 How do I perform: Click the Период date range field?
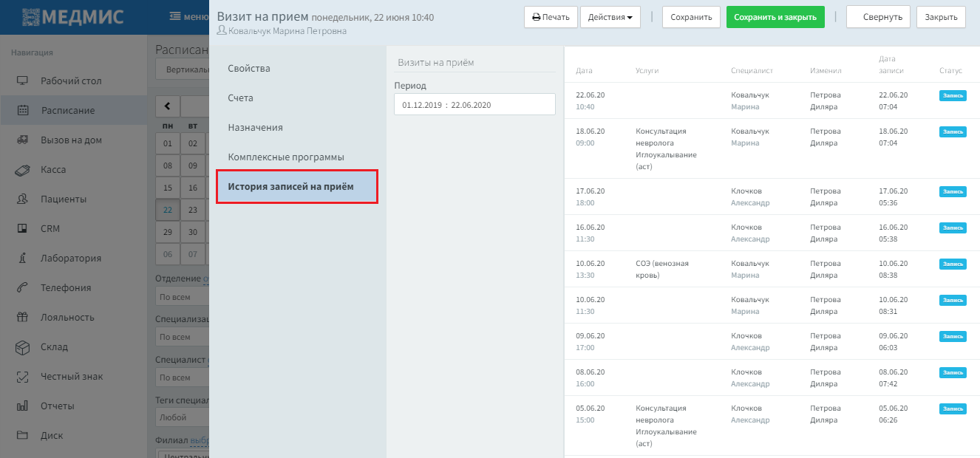(474, 104)
